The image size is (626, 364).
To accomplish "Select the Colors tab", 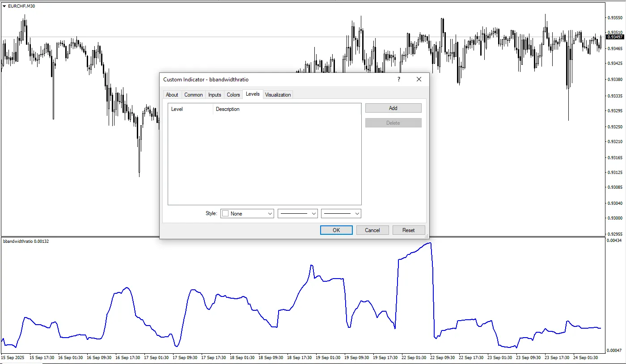I will pyautogui.click(x=233, y=95).
